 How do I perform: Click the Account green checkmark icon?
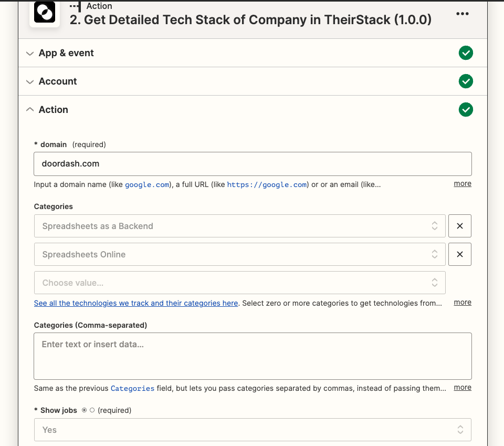click(x=466, y=81)
